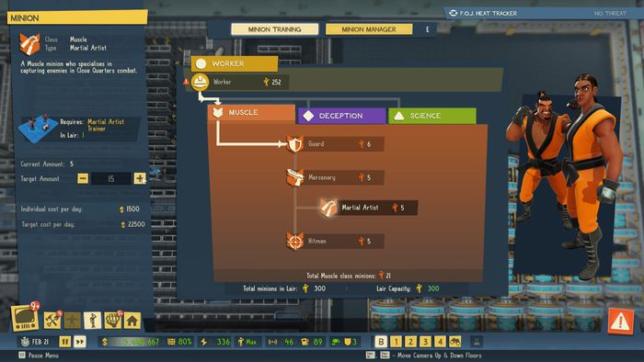The width and height of the screenshot is (644, 362).
Task: Click the F.O.J. Heat Tracker eye icon
Action: (x=453, y=13)
